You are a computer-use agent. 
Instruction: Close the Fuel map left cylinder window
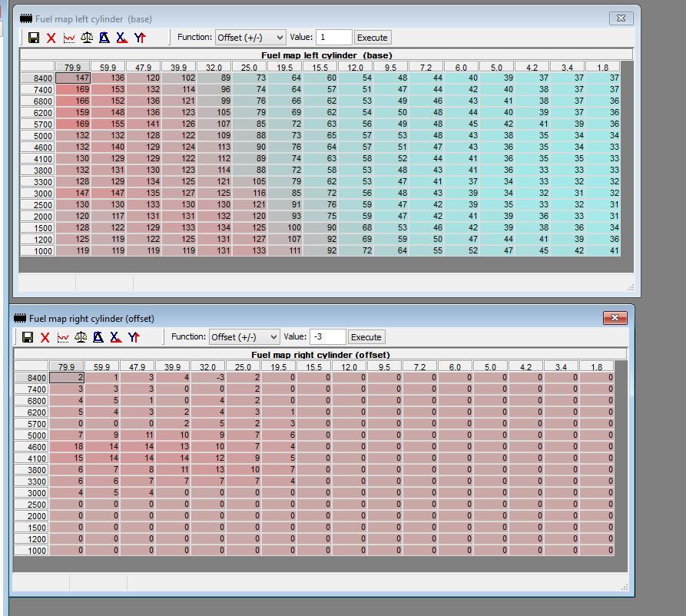tap(621, 18)
